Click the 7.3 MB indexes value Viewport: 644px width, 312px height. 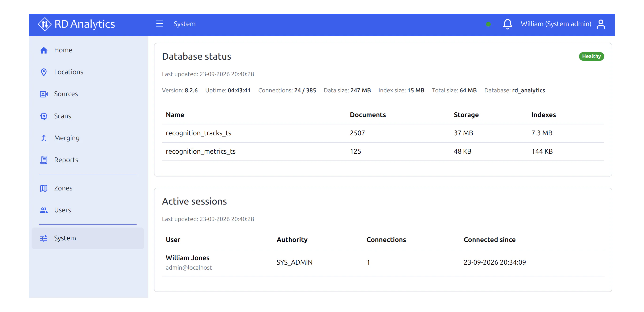pyautogui.click(x=542, y=133)
